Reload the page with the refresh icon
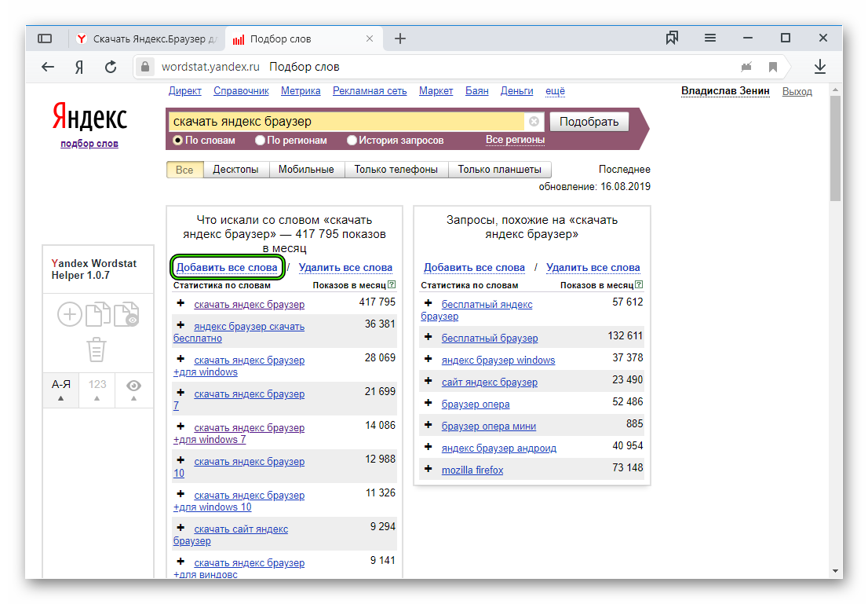 111,67
